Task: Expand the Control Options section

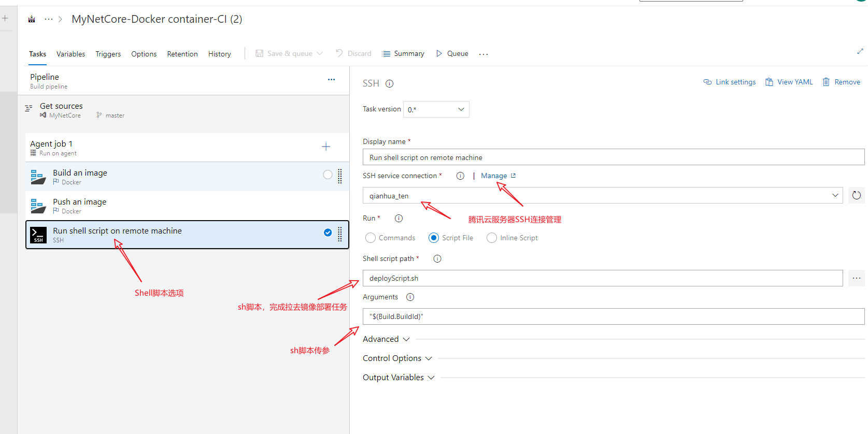Action: tap(397, 358)
